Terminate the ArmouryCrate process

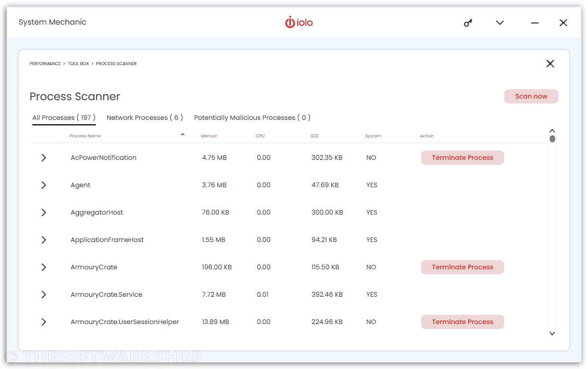[x=463, y=267]
